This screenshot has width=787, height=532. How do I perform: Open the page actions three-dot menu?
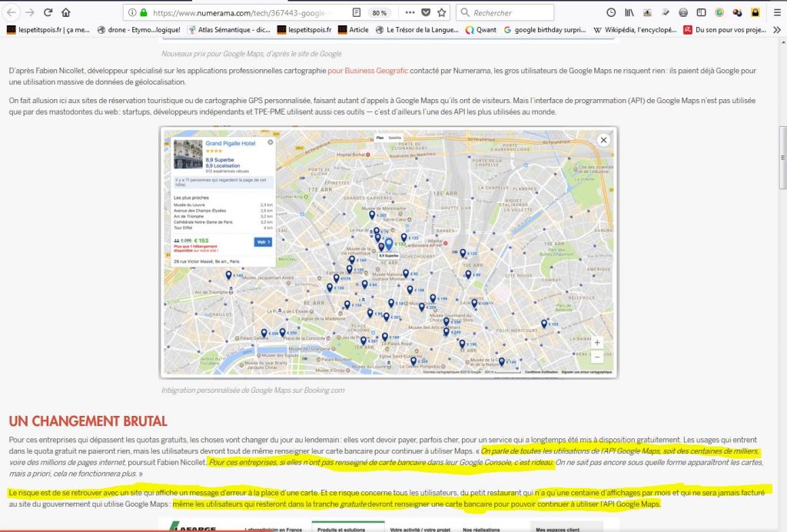[410, 12]
